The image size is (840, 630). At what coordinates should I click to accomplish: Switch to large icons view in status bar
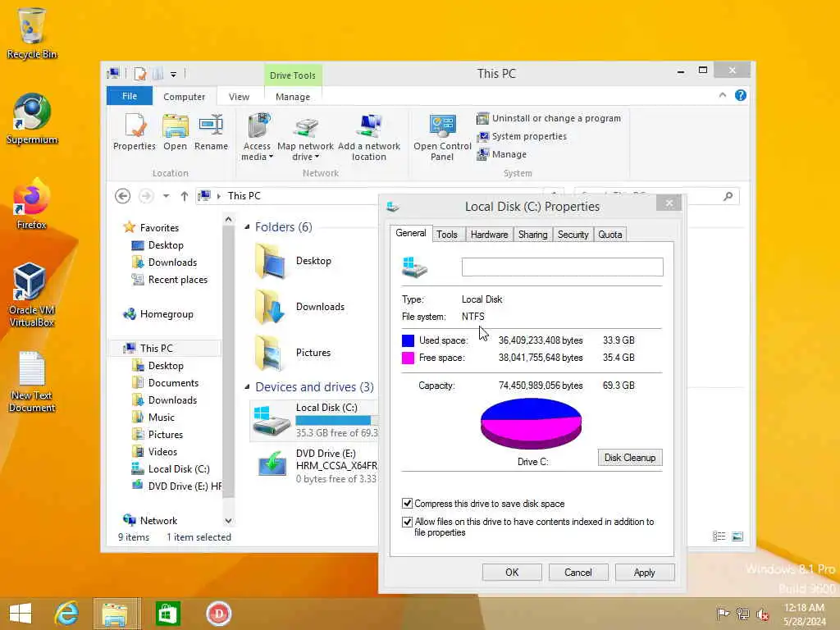point(737,536)
